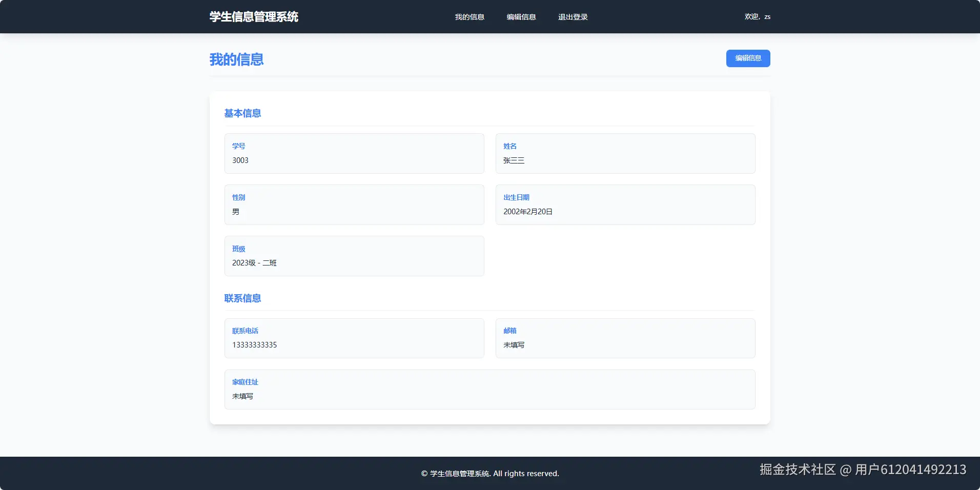Select the 性别 information card
This screenshot has width=980, height=490.
[354, 205]
